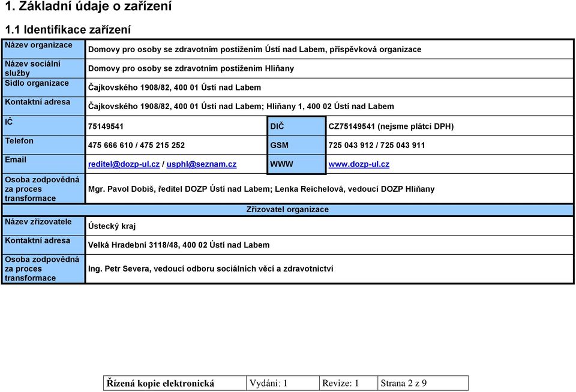Select 'CZ75149541 (nejsme plátci DPH)' value
Image resolution: width=576 pixels, height=392 pixels.
coord(391,126)
